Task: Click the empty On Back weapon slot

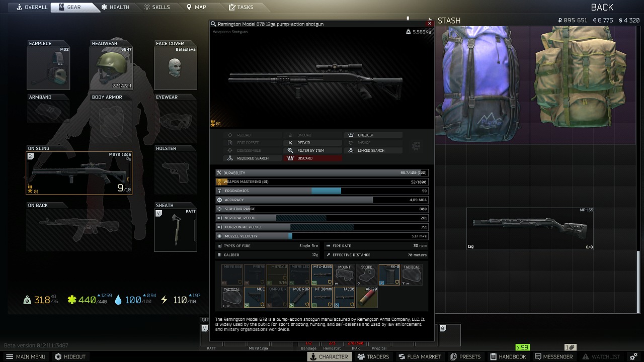Action: (79, 230)
